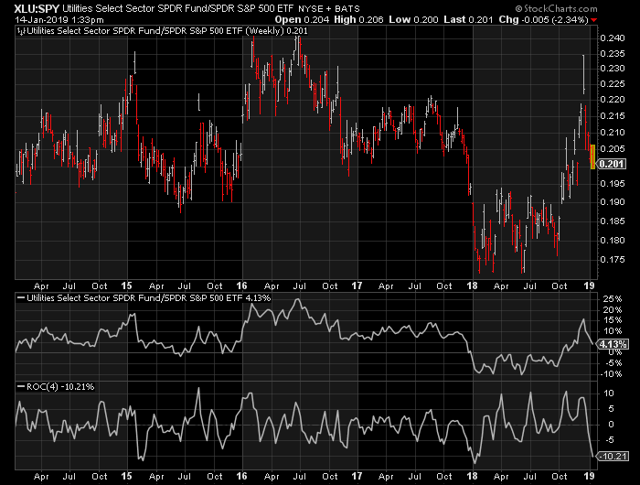Select the yellow highlighted latest price bar
The width and height of the screenshot is (640, 485).
pyautogui.click(x=593, y=157)
